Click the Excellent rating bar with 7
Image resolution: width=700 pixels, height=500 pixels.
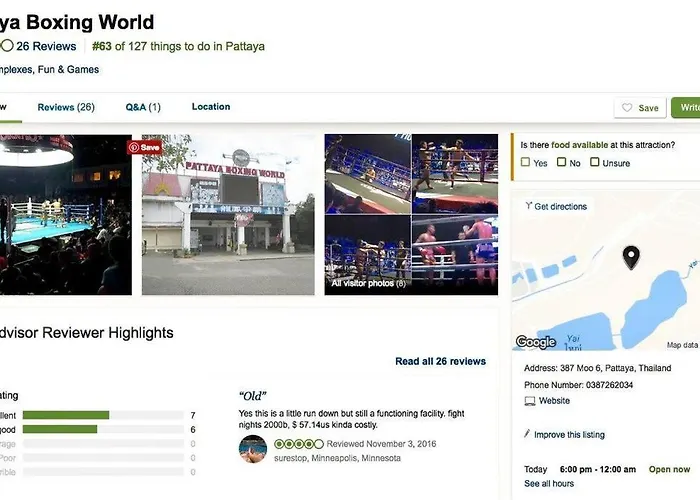(x=103, y=415)
